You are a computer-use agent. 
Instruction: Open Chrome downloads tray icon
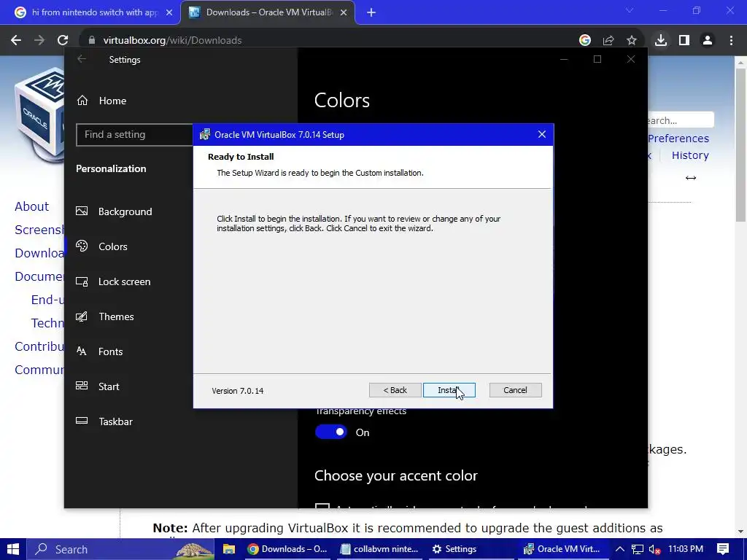click(661, 41)
